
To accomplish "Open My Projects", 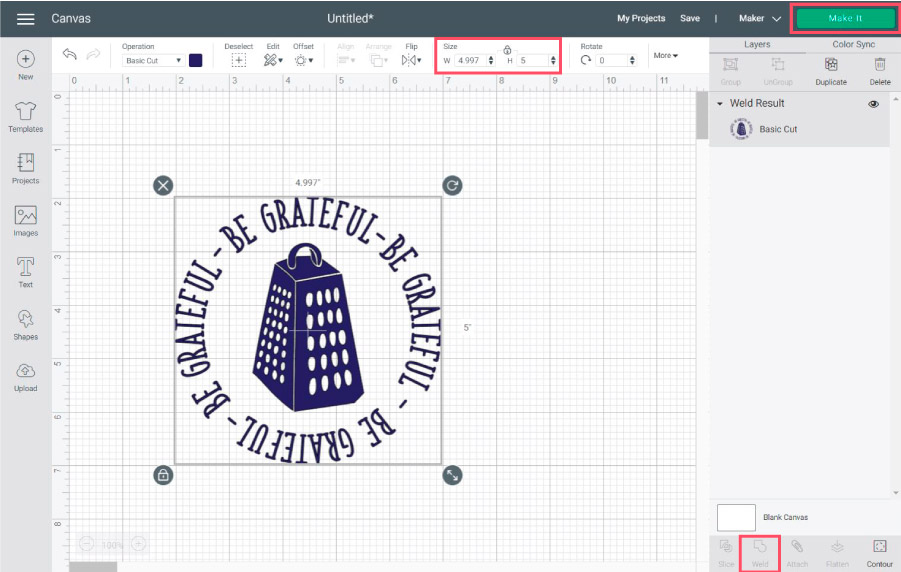I will [x=640, y=18].
